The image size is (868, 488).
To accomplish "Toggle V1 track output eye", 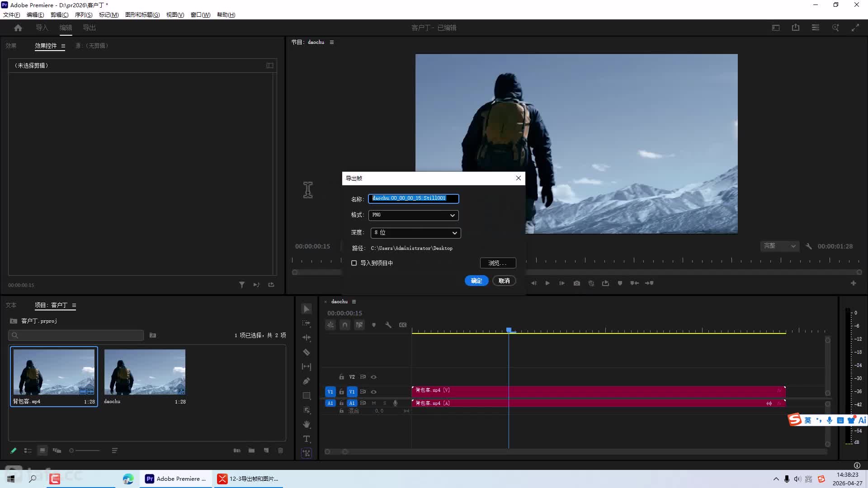I will 374,392.
